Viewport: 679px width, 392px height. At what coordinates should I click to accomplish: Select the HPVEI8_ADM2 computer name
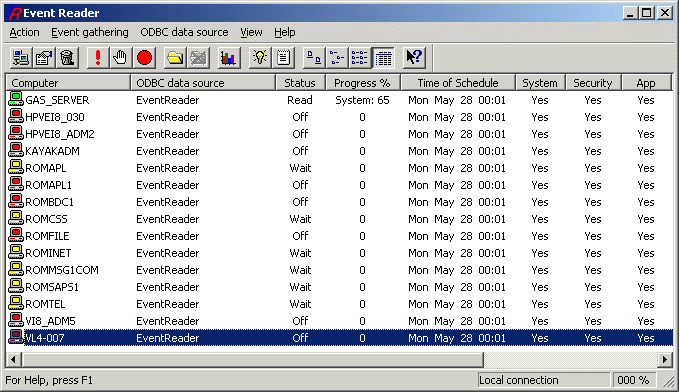pos(60,134)
